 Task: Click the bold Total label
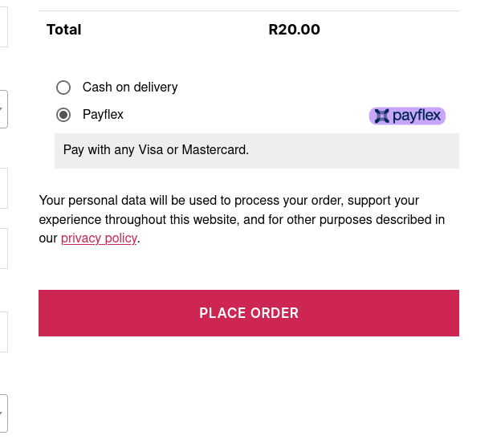64,30
